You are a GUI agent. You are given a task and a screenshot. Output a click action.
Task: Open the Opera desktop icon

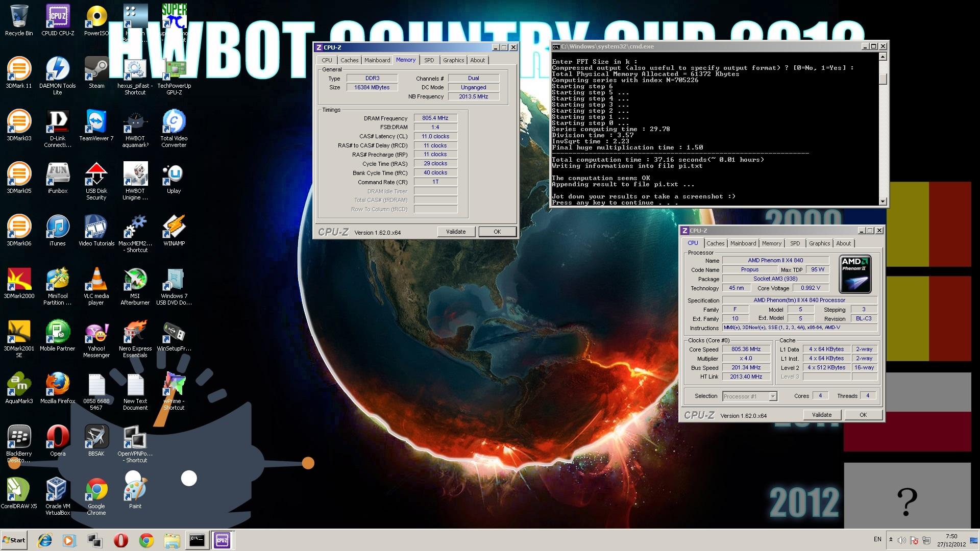tap(58, 441)
